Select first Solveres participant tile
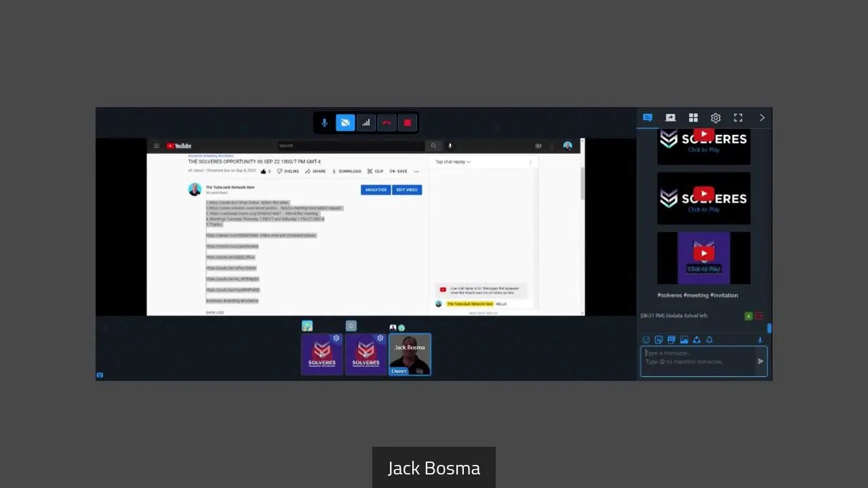Viewport: 868px width, 488px height. tap(322, 354)
